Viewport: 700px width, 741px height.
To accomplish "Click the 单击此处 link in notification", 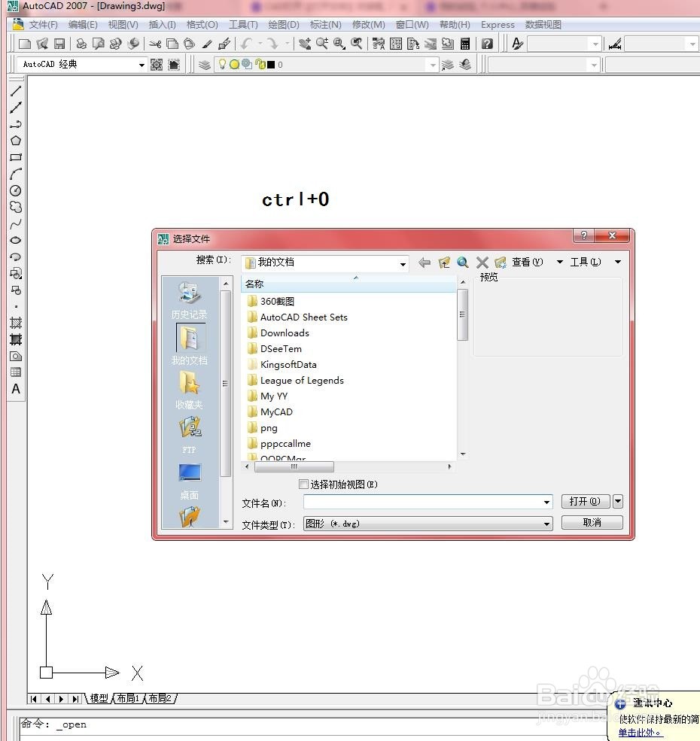I will click(x=640, y=733).
